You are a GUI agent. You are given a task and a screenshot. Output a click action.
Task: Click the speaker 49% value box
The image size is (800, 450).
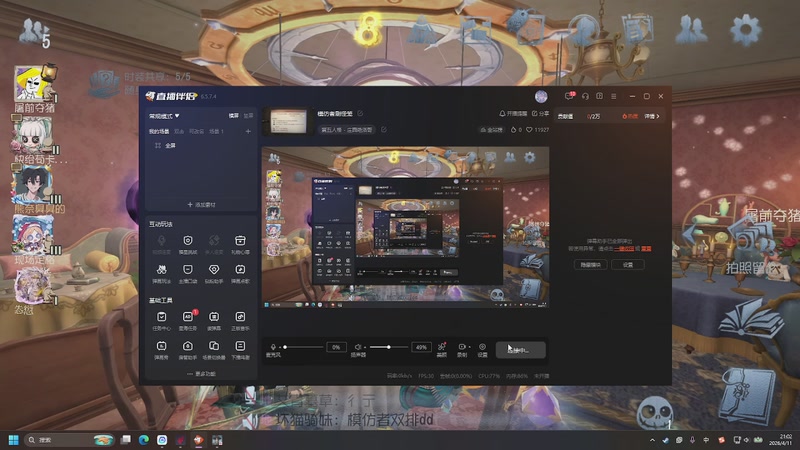coord(421,347)
